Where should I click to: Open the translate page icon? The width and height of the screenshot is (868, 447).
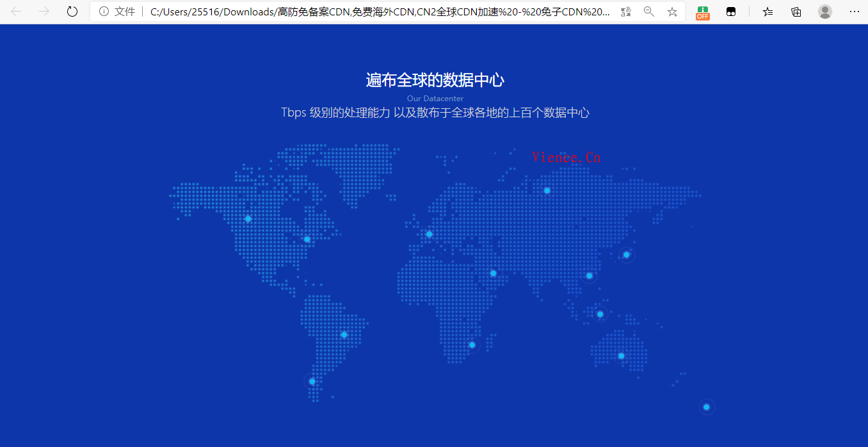click(x=626, y=12)
